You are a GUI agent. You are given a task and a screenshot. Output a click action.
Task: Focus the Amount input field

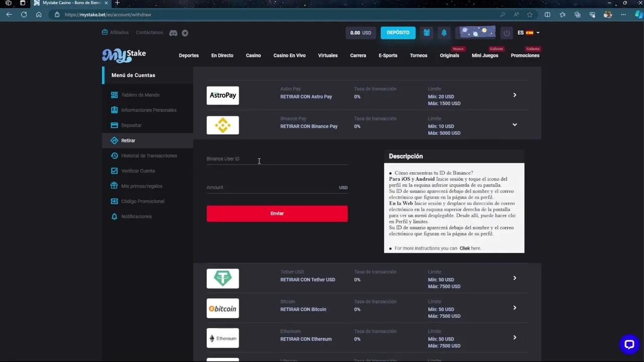277,188
